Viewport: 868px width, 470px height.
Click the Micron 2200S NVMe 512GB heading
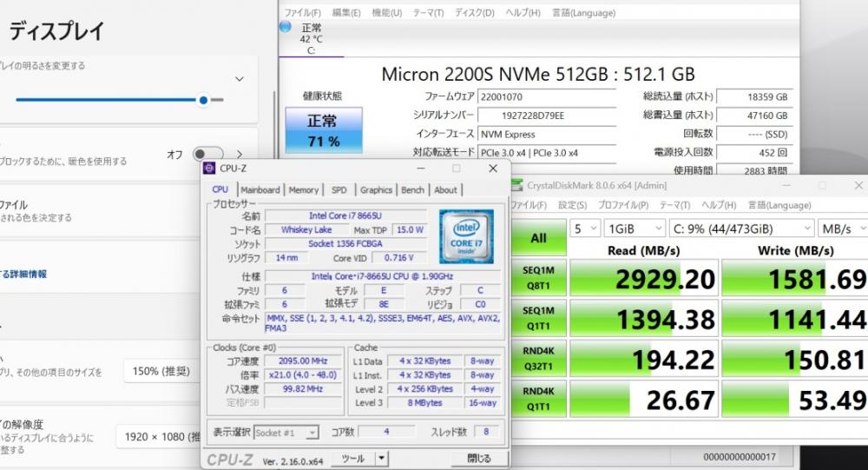[537, 74]
